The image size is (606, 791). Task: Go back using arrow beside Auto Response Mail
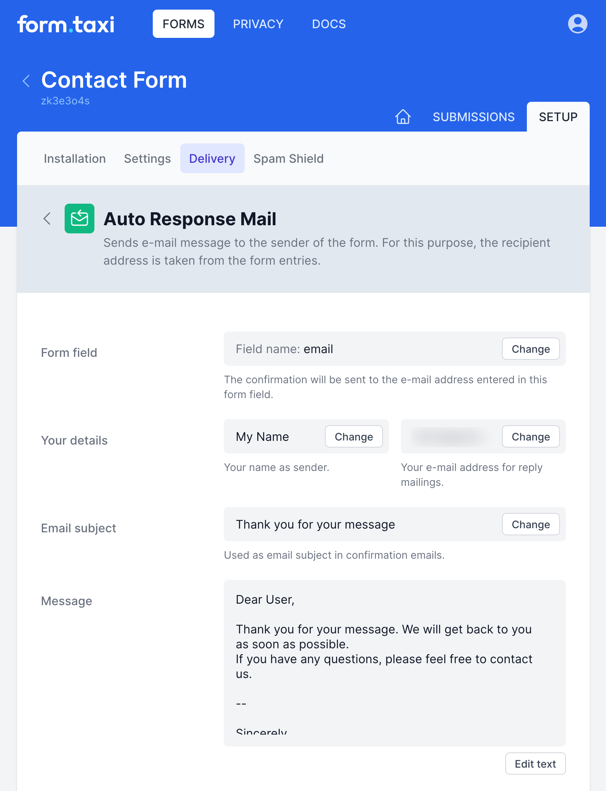point(47,218)
